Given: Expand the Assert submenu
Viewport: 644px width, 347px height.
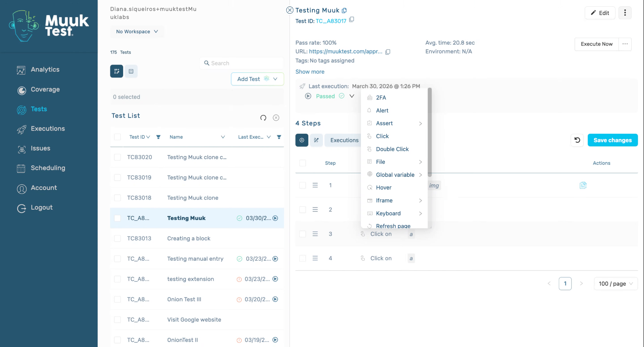Looking at the screenshot, I should (x=394, y=124).
